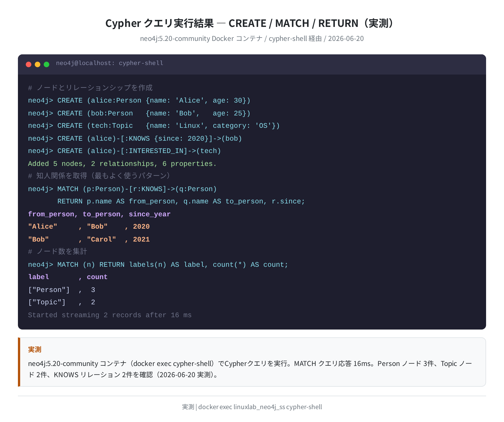This screenshot has width=504, height=422.
Task: Click the terminal title neo4j@localhost: cypher-shell
Action: [x=109, y=63]
